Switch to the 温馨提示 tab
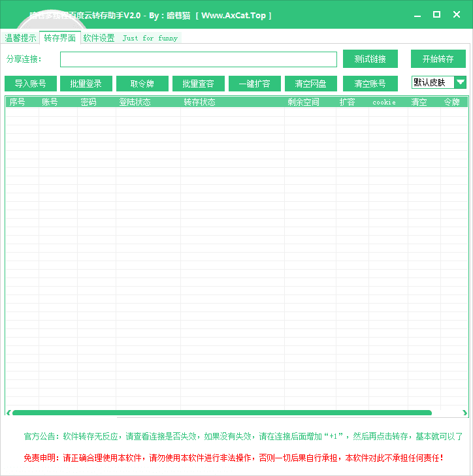Viewport: 473px width, 476px height. [x=21, y=38]
